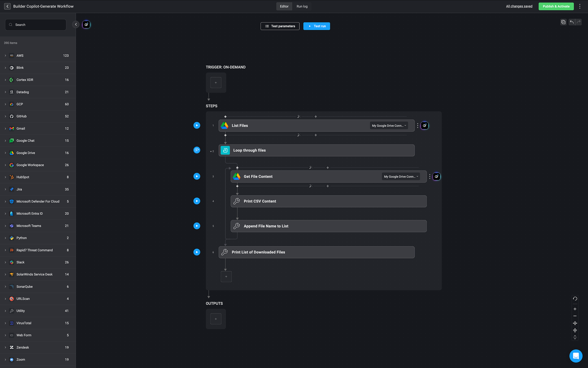The width and height of the screenshot is (588, 368).
Task: Expand the Slack category
Action: click(x=5, y=262)
